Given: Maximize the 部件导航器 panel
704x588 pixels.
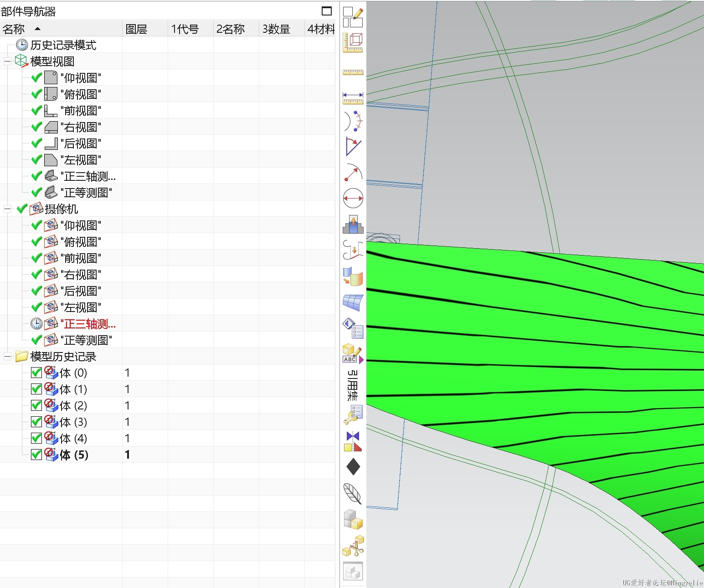Looking at the screenshot, I should [x=327, y=10].
